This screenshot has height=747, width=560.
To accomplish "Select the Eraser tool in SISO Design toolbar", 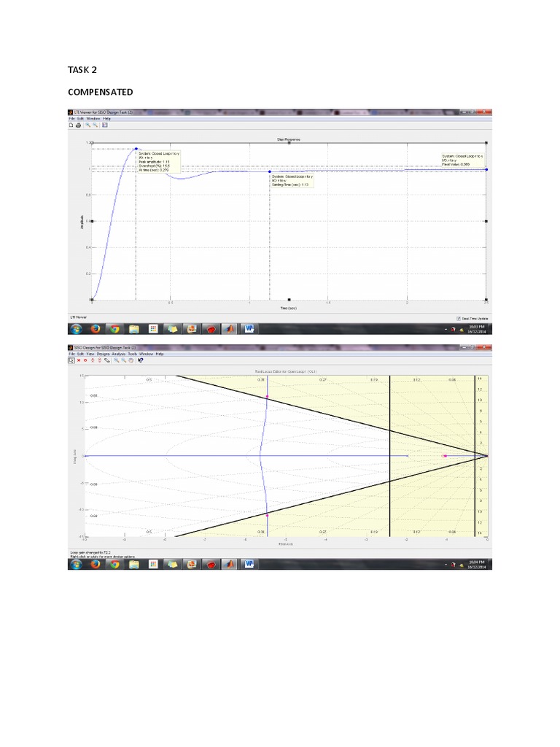I will tap(107, 360).
